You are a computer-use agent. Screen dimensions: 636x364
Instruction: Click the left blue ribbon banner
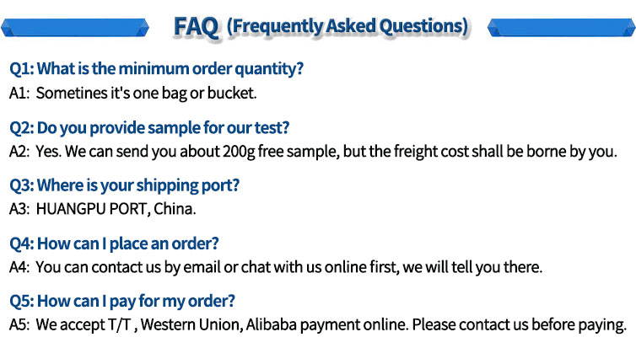pyautogui.click(x=76, y=27)
